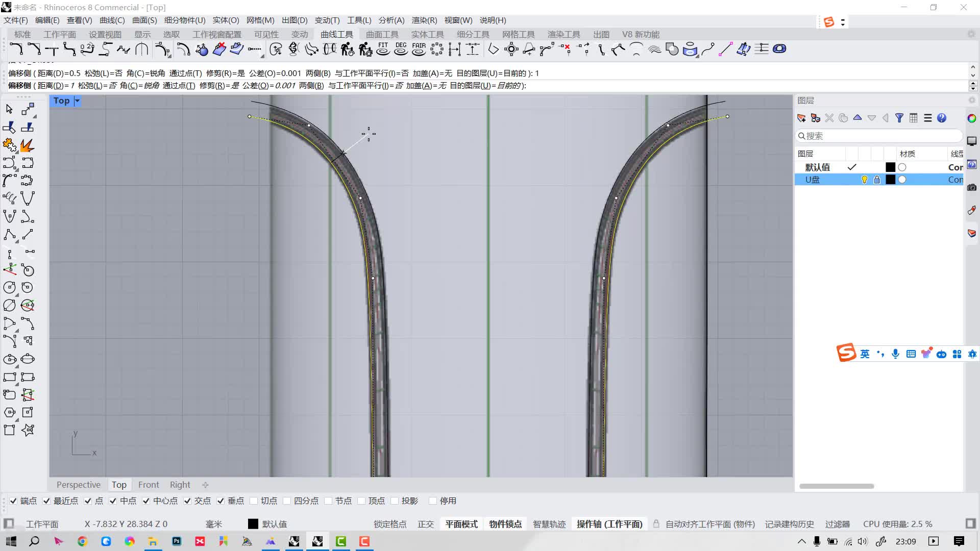
Task: Toggle 锁定格点 in status bar
Action: (390, 524)
